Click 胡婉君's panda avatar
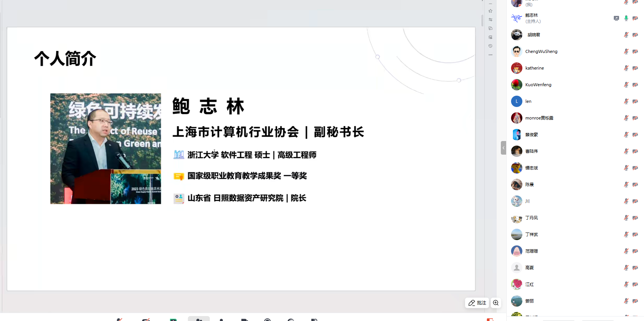This screenshot has height=321, width=644. (x=516, y=35)
